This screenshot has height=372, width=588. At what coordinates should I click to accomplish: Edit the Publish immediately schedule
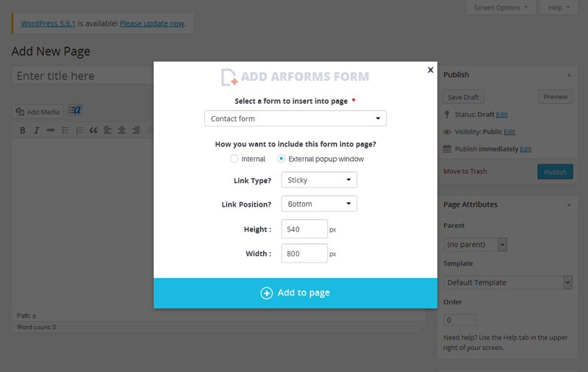526,149
